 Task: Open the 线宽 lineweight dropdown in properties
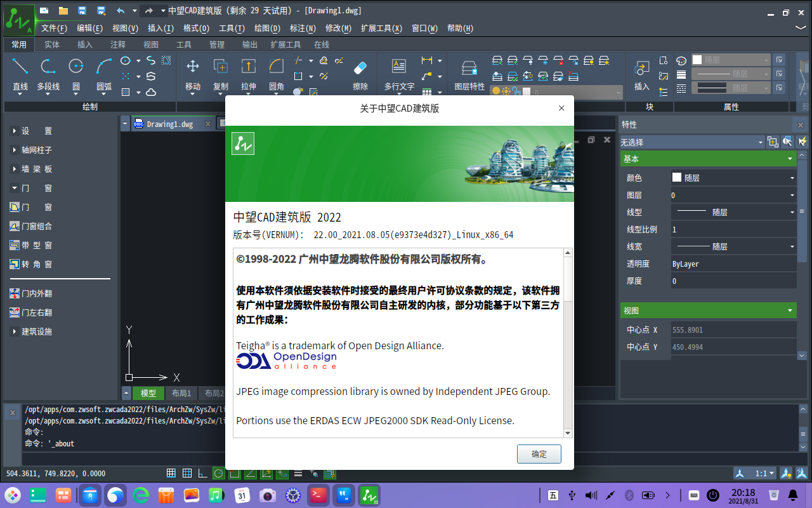(734, 246)
